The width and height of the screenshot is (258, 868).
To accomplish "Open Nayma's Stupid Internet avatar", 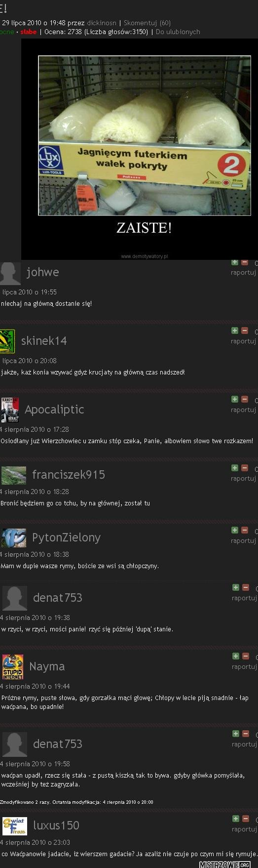I will (13, 667).
